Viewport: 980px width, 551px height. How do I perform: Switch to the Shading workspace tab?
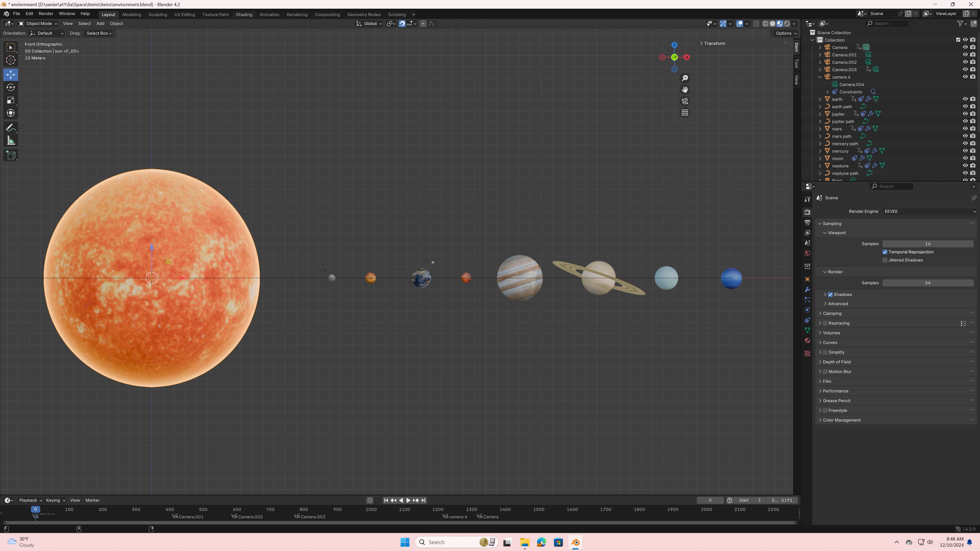[x=244, y=15]
